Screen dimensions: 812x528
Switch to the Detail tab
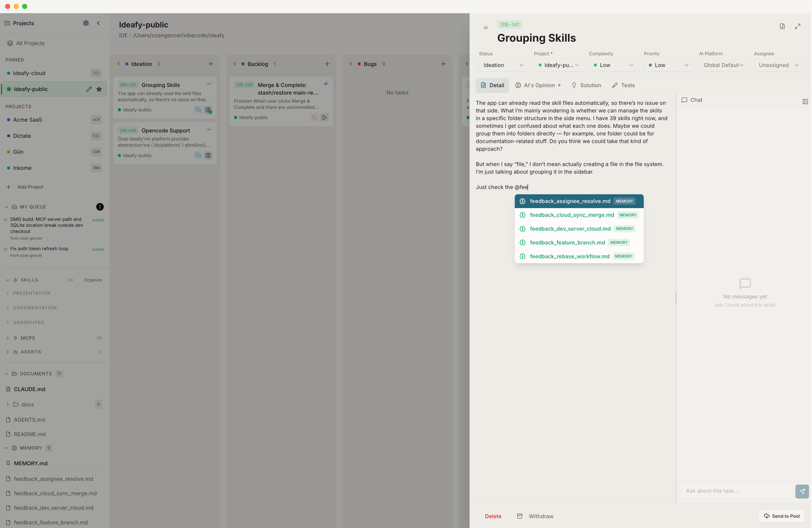[x=492, y=85]
